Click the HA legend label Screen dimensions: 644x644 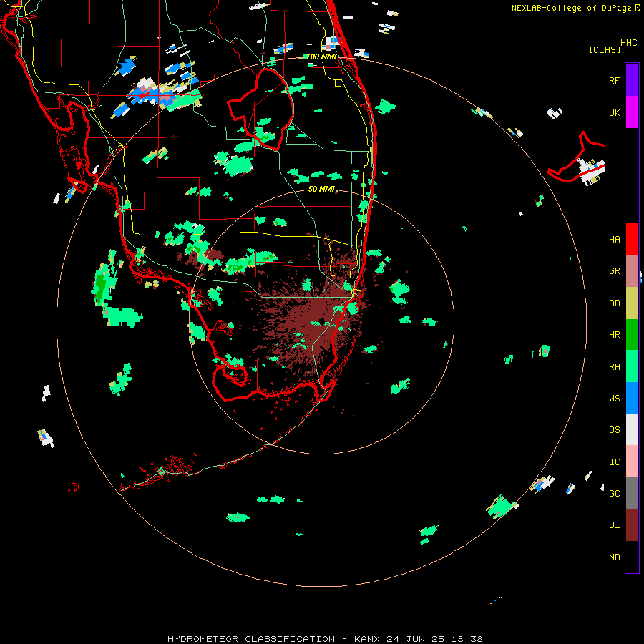[x=614, y=239]
